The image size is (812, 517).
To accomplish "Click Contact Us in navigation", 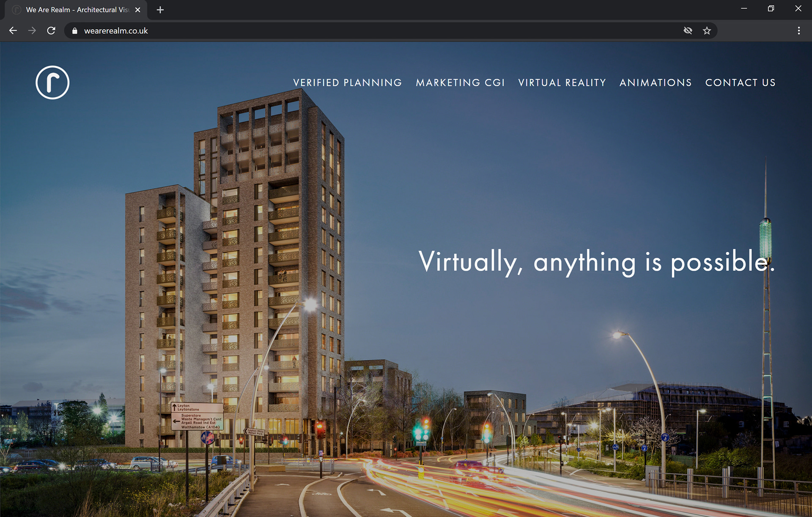I will tap(740, 83).
